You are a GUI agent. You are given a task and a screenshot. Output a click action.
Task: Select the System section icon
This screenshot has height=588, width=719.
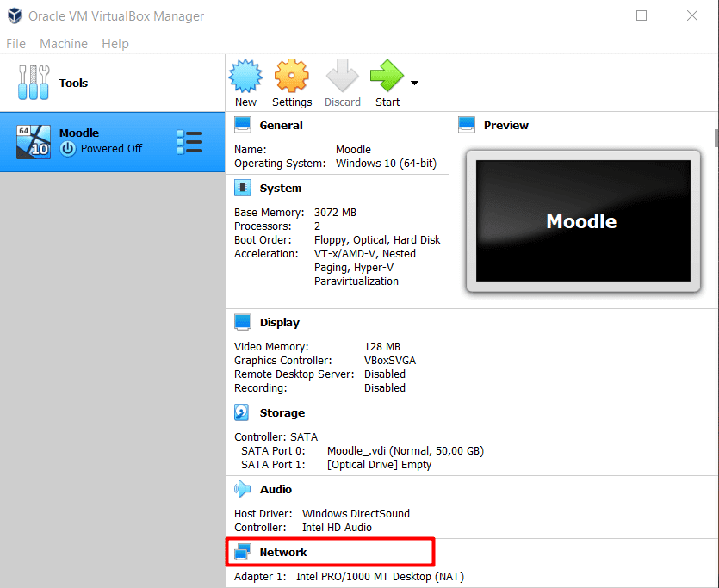pos(243,187)
